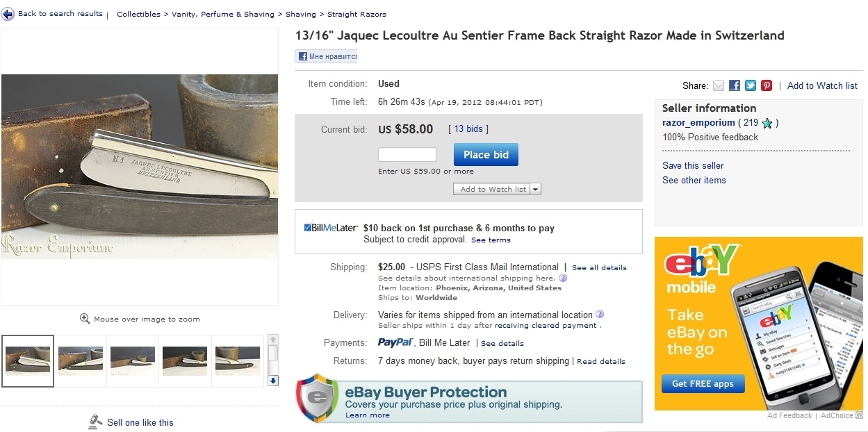This screenshot has height=432, width=868.
Task: Share listing via email icon
Action: tap(719, 85)
